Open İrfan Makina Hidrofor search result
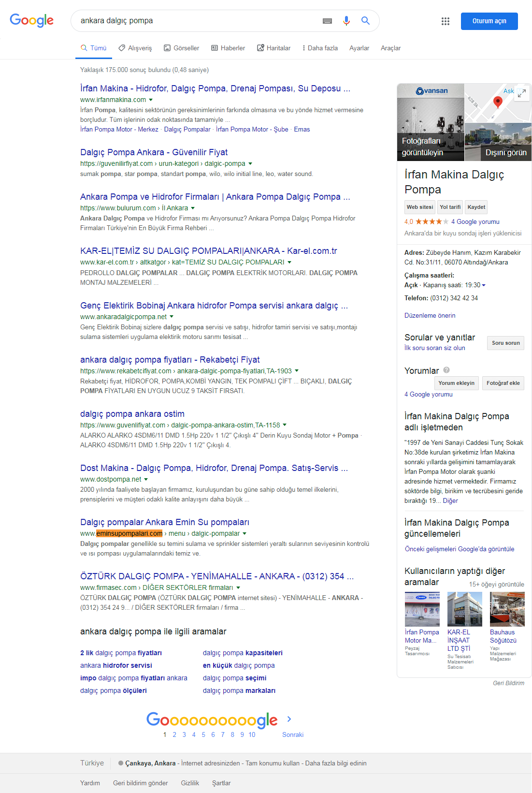532x793 pixels. click(x=215, y=88)
